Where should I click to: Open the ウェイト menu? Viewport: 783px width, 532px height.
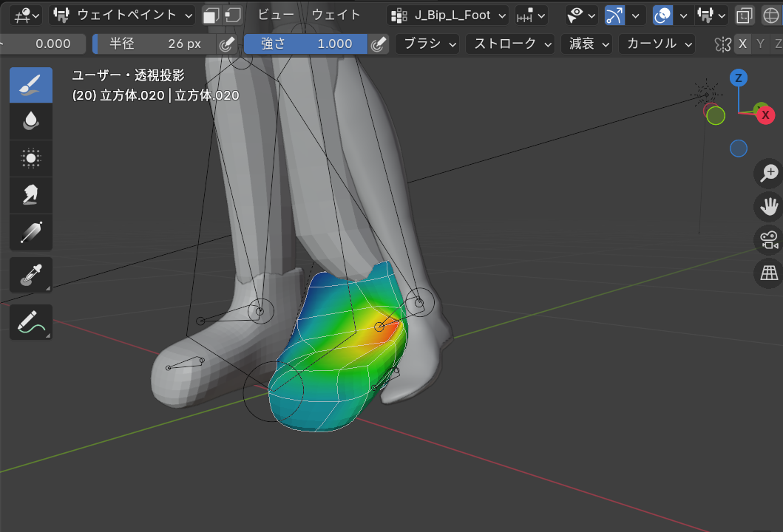click(x=336, y=15)
